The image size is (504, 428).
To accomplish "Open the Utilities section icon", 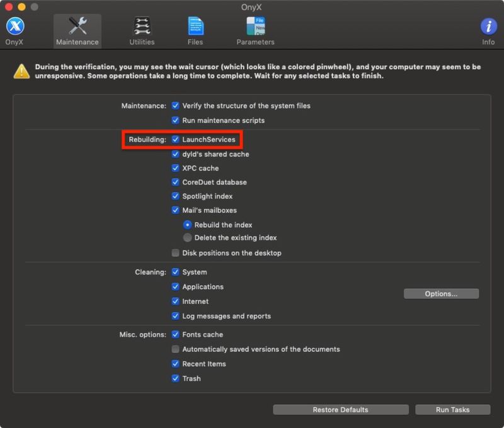I will click(x=141, y=28).
